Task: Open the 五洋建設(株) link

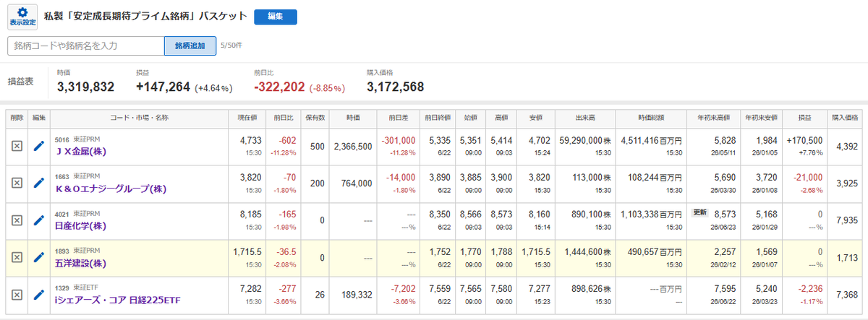Action: click(x=81, y=263)
